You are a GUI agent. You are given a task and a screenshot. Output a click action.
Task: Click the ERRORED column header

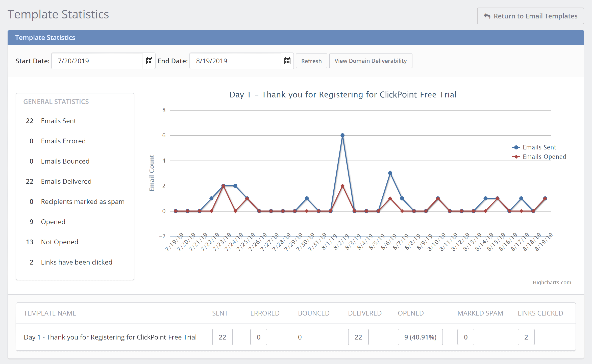(265, 313)
